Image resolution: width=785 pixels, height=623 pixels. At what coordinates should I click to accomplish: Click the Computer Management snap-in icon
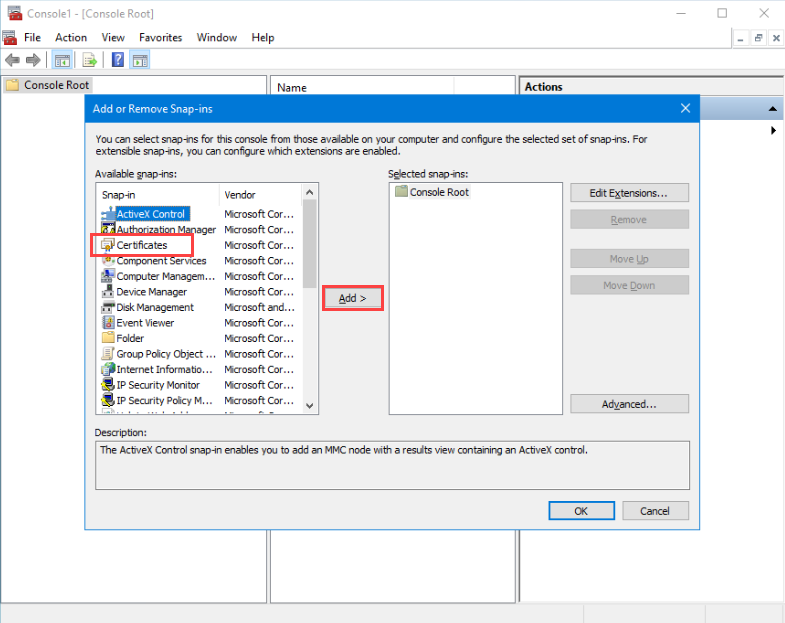point(108,276)
